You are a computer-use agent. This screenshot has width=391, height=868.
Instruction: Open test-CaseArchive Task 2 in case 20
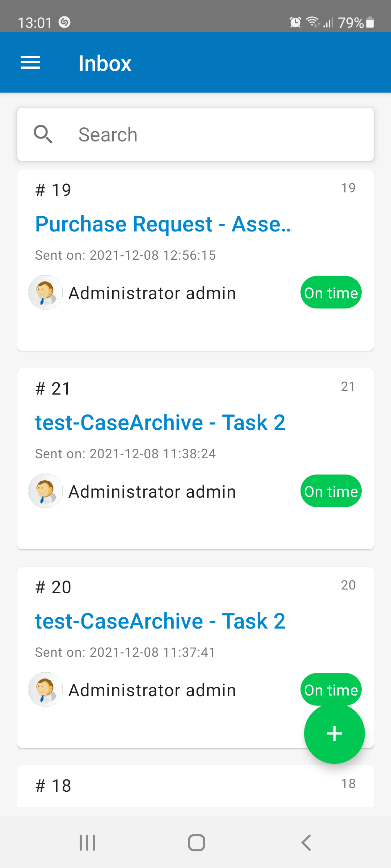[x=160, y=621]
